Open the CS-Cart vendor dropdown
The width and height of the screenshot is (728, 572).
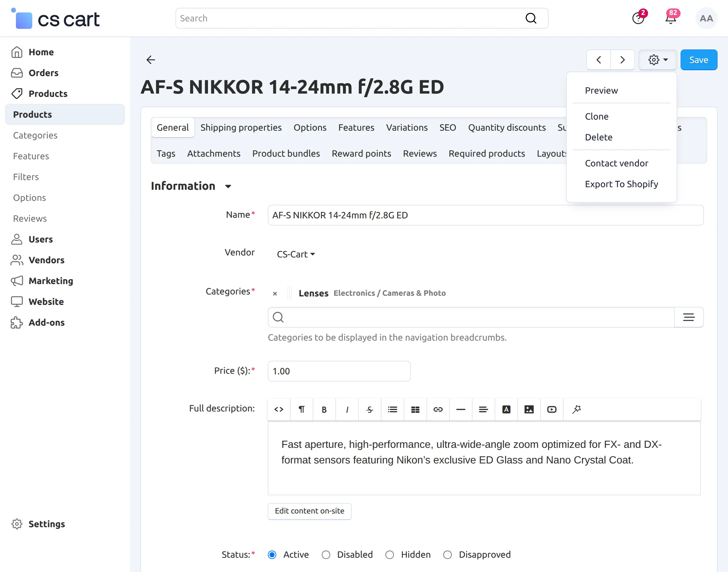point(295,254)
